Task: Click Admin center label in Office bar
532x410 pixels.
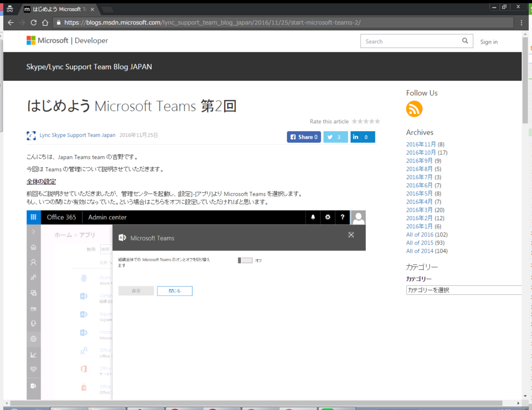Action: click(107, 217)
